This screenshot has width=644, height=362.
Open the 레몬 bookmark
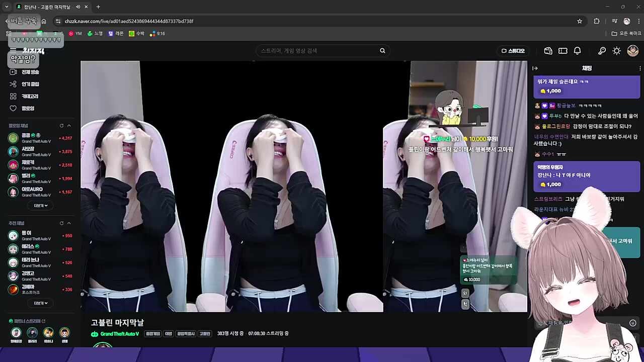(116, 34)
